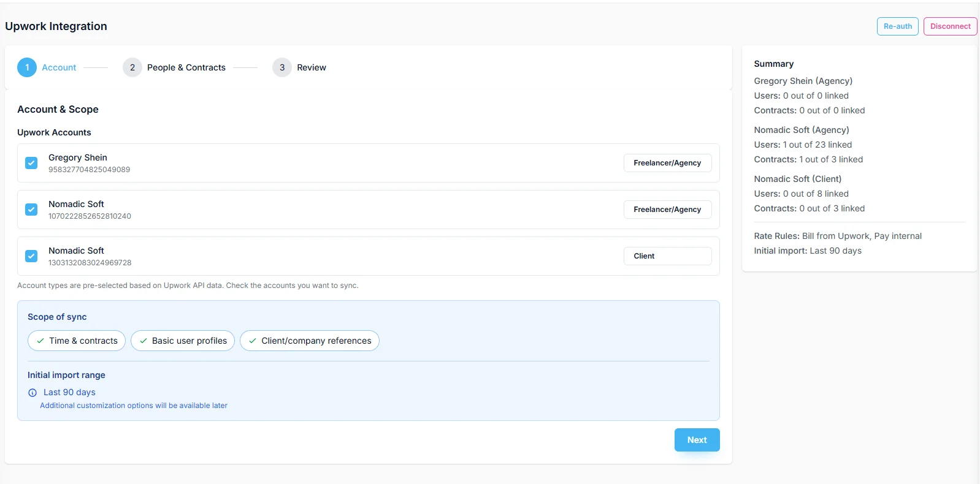This screenshot has width=980, height=484.
Task: Click Nomadic Soft (Client) in Summary
Action: (x=798, y=179)
